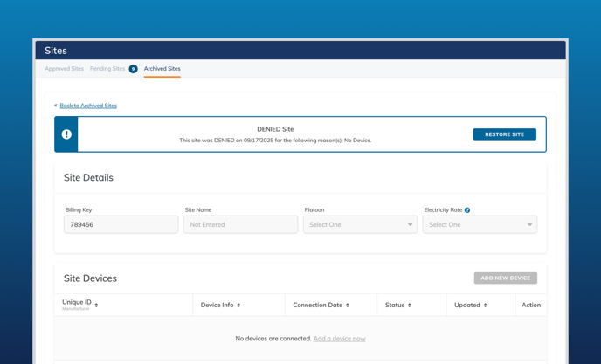Viewport: 601px width, 364px height.
Task: Click the Add New Device button
Action: pyautogui.click(x=505, y=278)
